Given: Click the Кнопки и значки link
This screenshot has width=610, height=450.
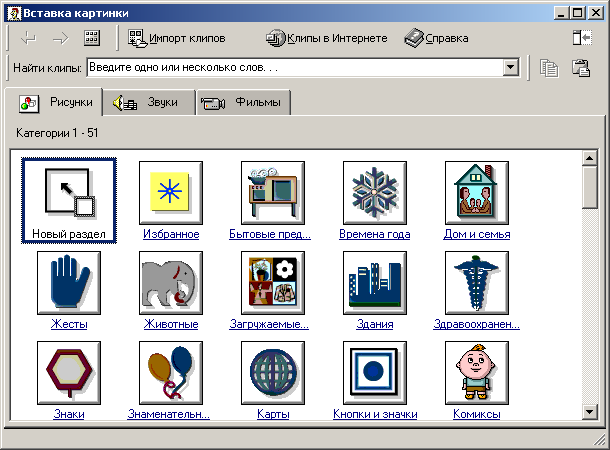Looking at the screenshot, I should (x=375, y=414).
